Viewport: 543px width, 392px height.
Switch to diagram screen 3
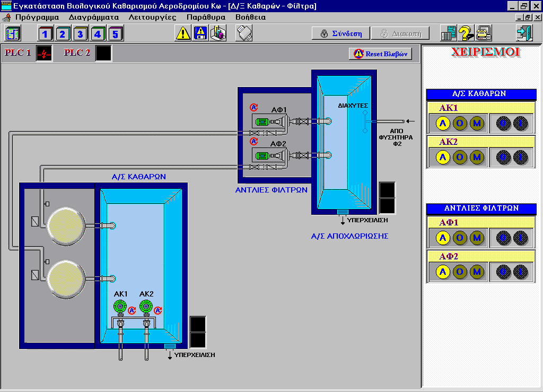pyautogui.click(x=81, y=34)
